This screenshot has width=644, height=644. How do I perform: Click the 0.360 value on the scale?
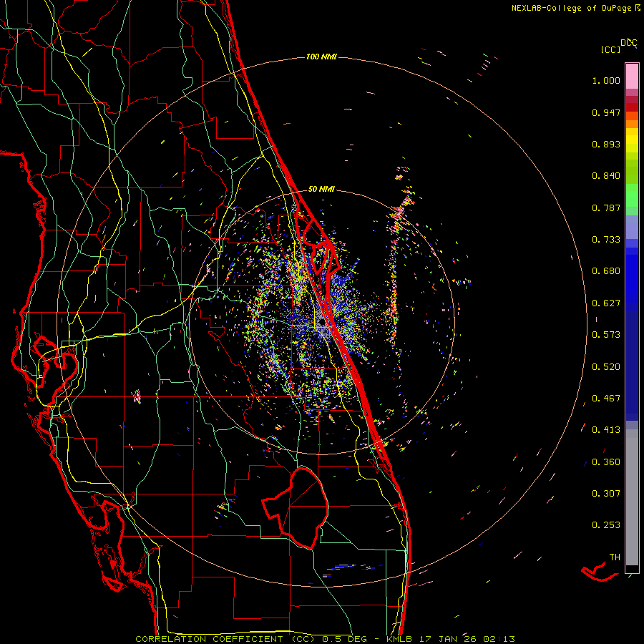(x=606, y=462)
